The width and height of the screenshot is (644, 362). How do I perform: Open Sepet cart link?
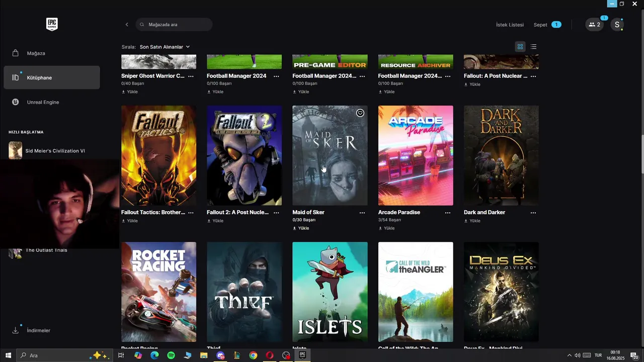point(547,25)
